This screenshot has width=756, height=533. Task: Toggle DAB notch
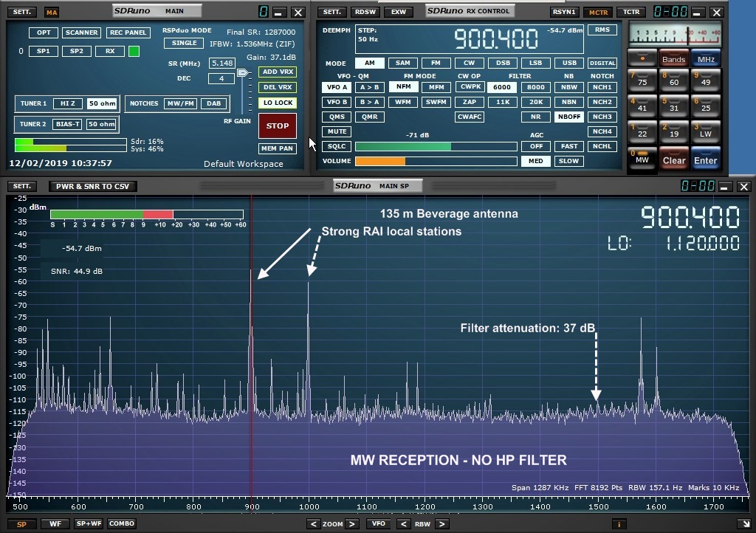point(213,103)
